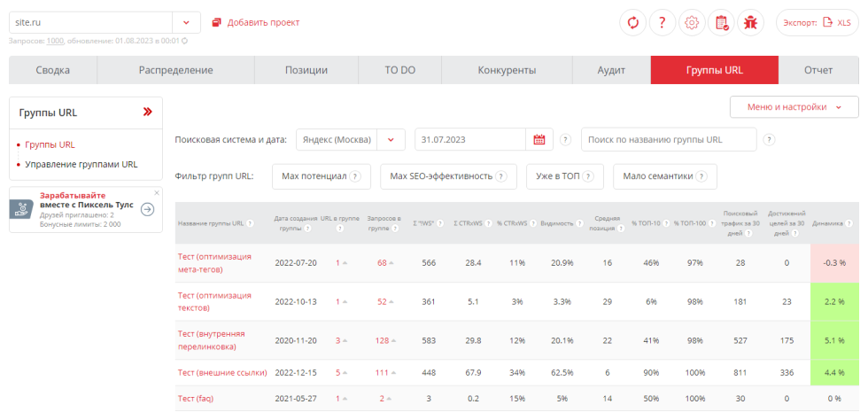Focus the URL group name search field
Screen dimensions: 868x420
point(669,140)
